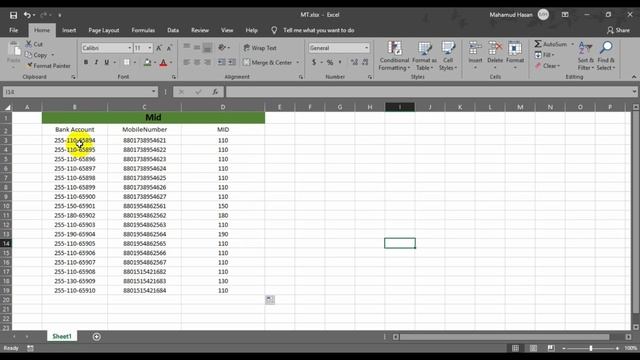Image resolution: width=640 pixels, height=360 pixels.
Task: Switch to the Formulas tab
Action: pyautogui.click(x=143, y=30)
